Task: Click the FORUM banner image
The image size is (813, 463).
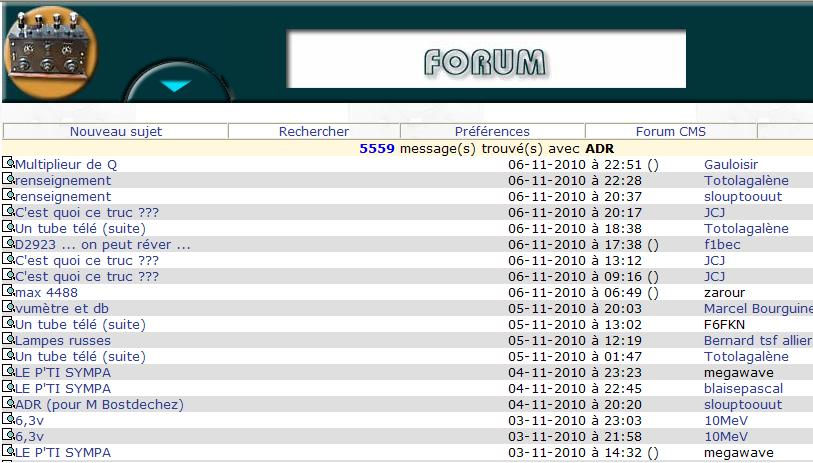Action: coord(486,60)
